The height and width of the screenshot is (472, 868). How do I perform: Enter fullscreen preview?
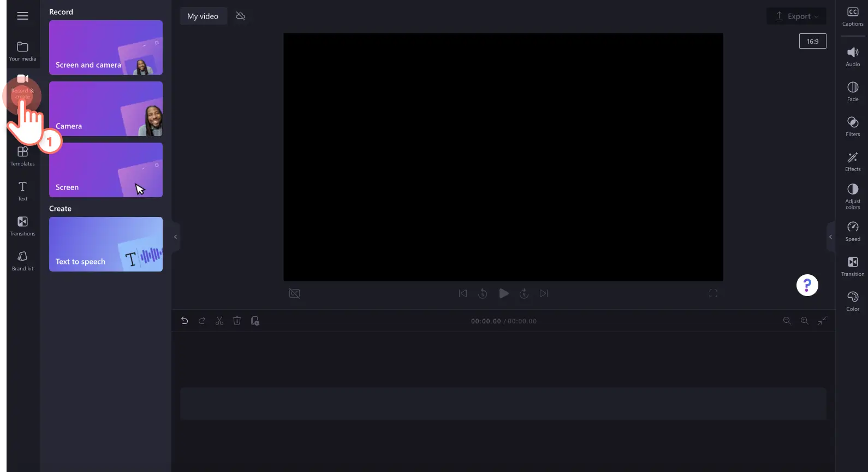coord(713,294)
